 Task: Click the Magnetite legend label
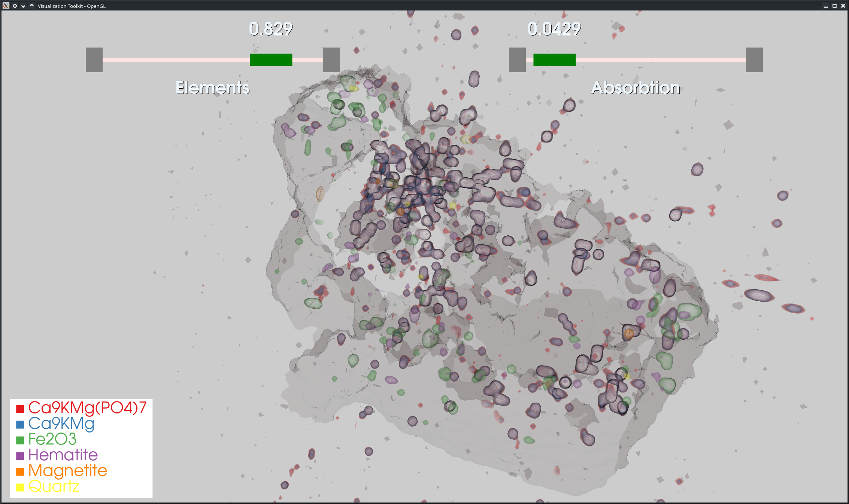point(68,471)
